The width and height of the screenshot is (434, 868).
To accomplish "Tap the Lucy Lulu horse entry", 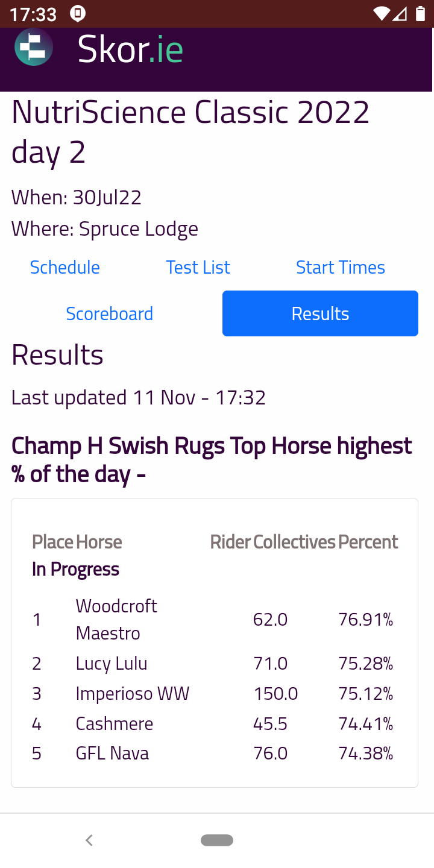I will [x=112, y=664].
